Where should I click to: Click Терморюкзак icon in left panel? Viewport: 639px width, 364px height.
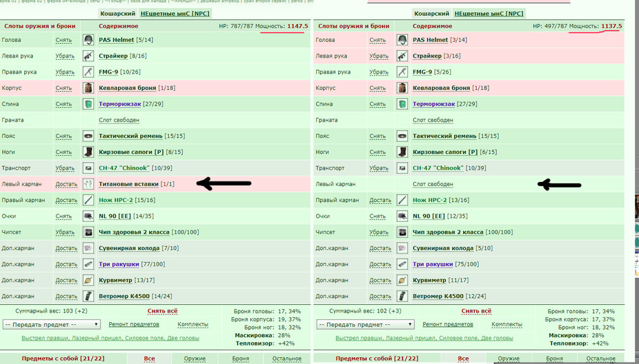[89, 104]
